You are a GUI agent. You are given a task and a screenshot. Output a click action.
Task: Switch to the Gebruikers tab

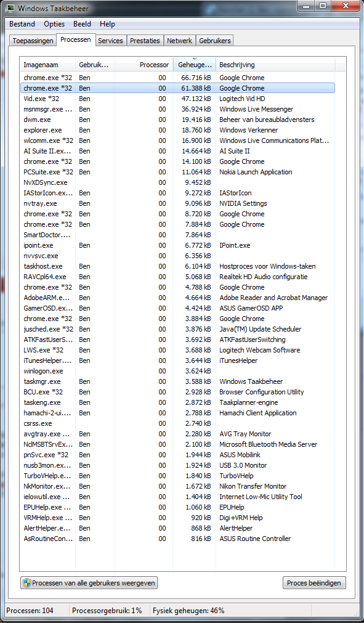pos(214,41)
